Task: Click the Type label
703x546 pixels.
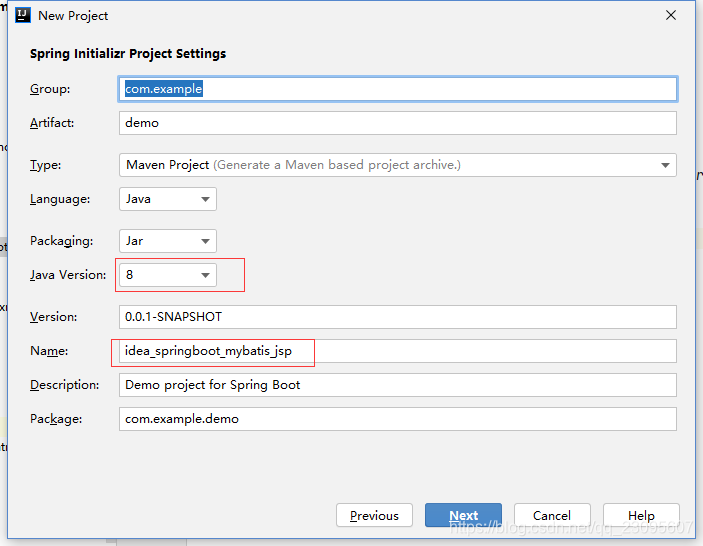Action: pos(45,165)
